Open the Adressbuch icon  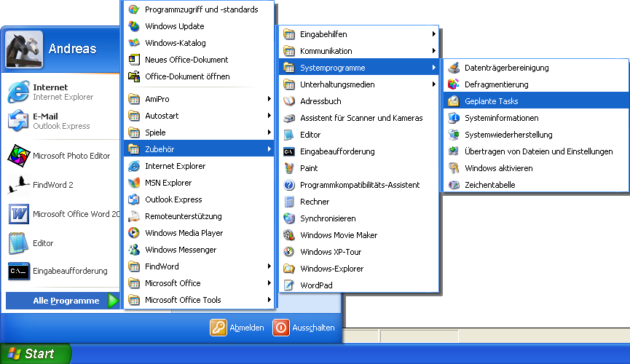click(289, 101)
